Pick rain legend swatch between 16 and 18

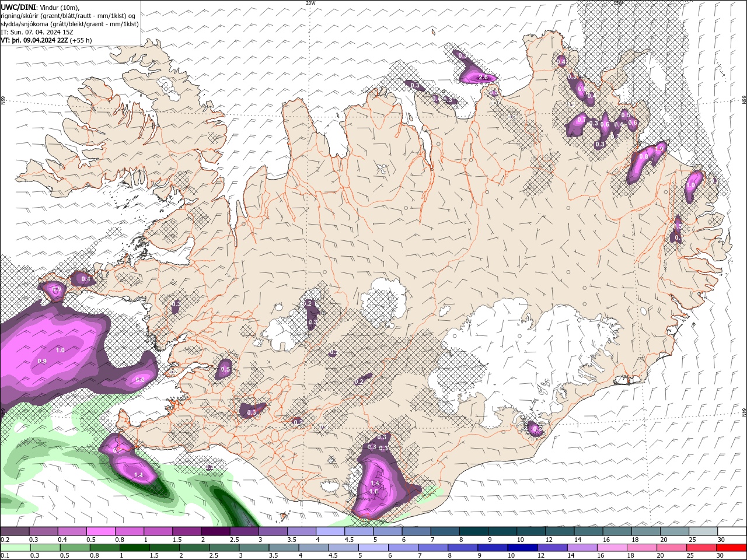pos(611,548)
